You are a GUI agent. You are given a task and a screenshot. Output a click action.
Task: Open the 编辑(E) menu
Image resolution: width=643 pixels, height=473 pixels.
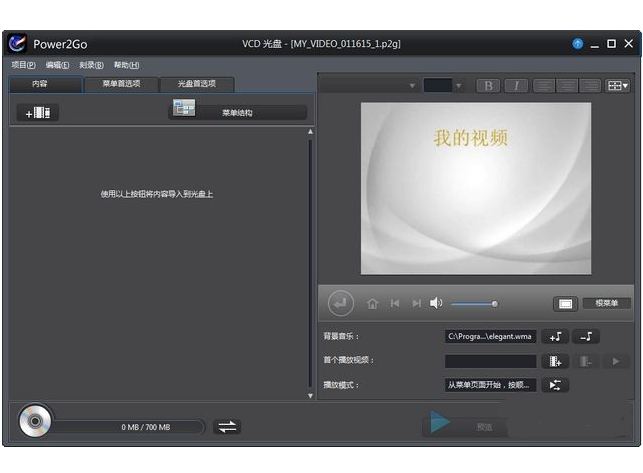[57, 65]
